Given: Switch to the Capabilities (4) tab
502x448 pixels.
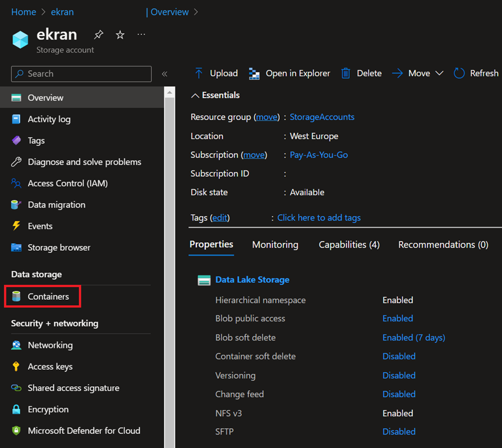Looking at the screenshot, I should point(349,244).
